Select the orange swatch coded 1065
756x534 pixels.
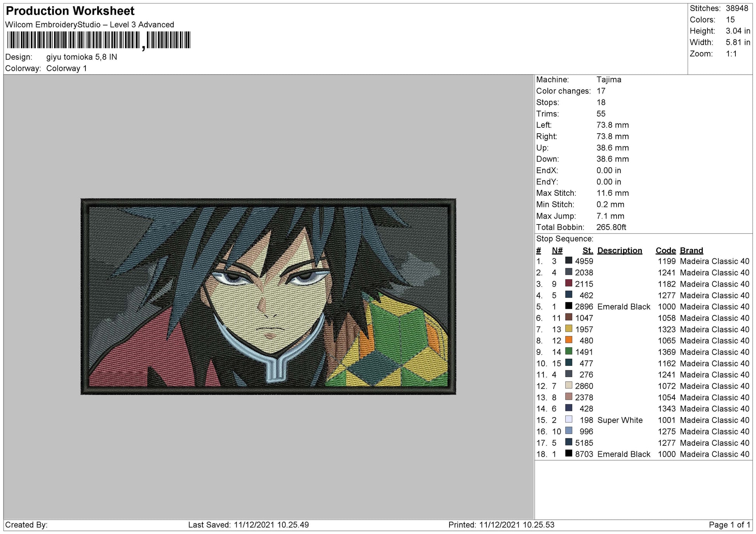click(x=568, y=340)
